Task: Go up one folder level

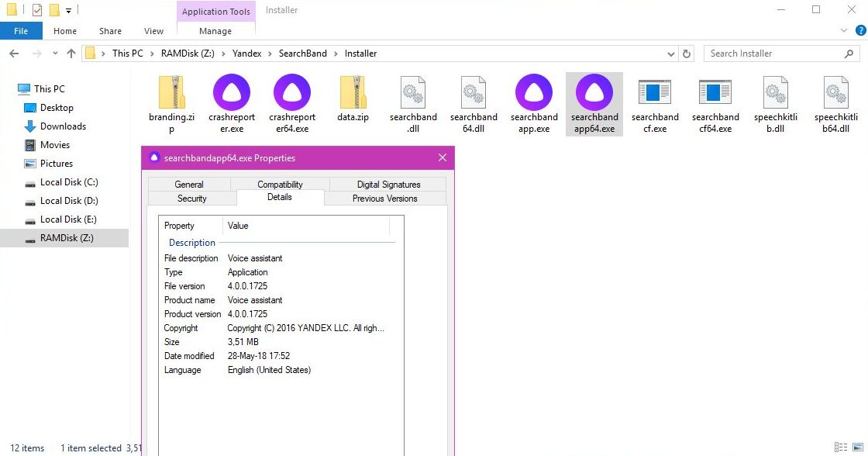Action: coord(71,54)
